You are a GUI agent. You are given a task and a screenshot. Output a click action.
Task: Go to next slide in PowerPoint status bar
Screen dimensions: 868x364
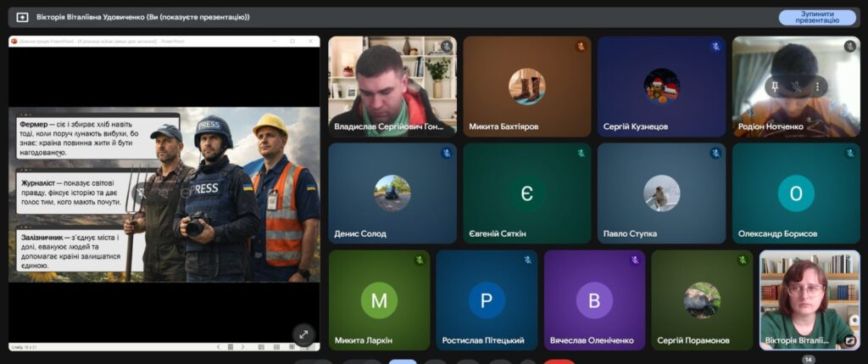click(243, 347)
